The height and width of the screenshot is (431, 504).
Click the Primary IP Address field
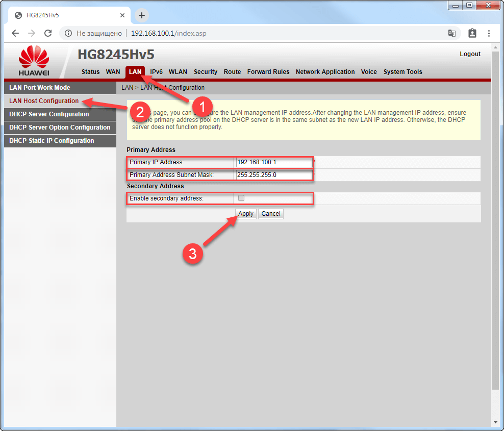tap(274, 162)
